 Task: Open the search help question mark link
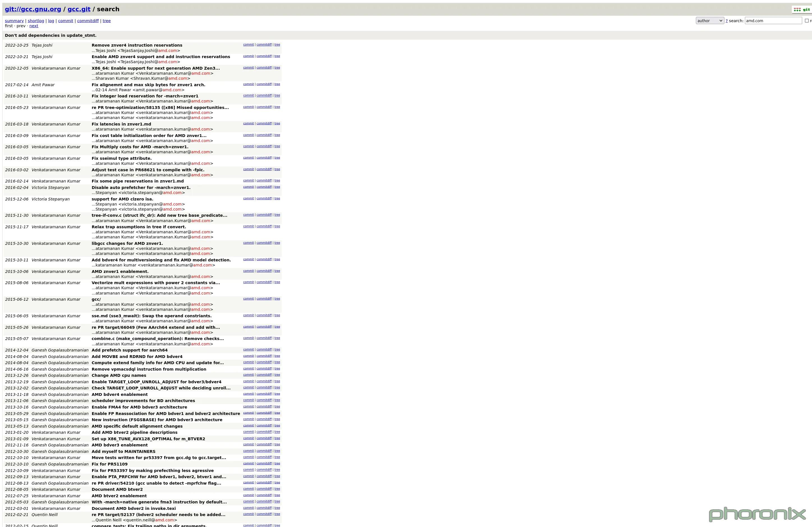click(726, 21)
